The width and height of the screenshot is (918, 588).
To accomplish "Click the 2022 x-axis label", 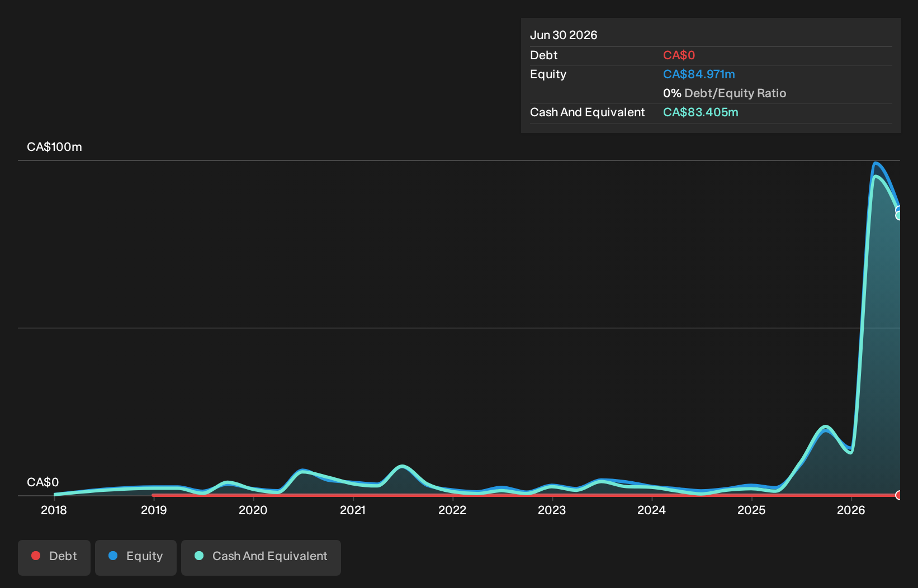I will (x=452, y=510).
